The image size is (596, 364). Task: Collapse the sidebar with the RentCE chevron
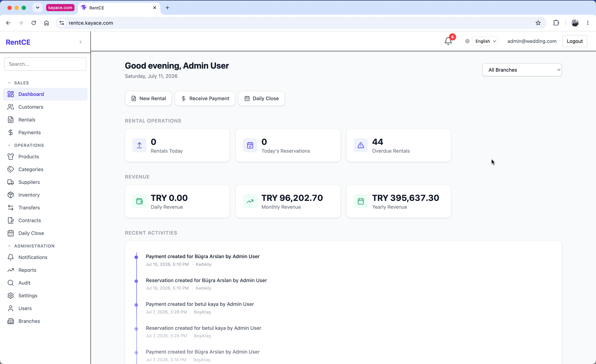[x=81, y=42]
